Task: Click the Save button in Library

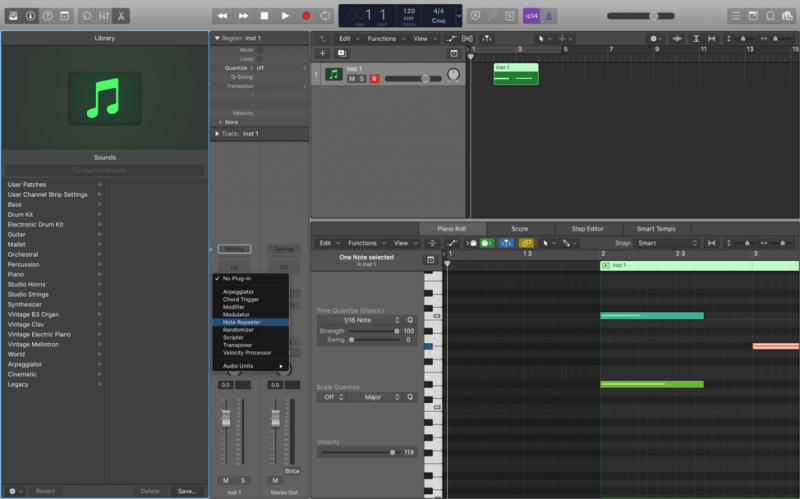Action: tap(187, 491)
